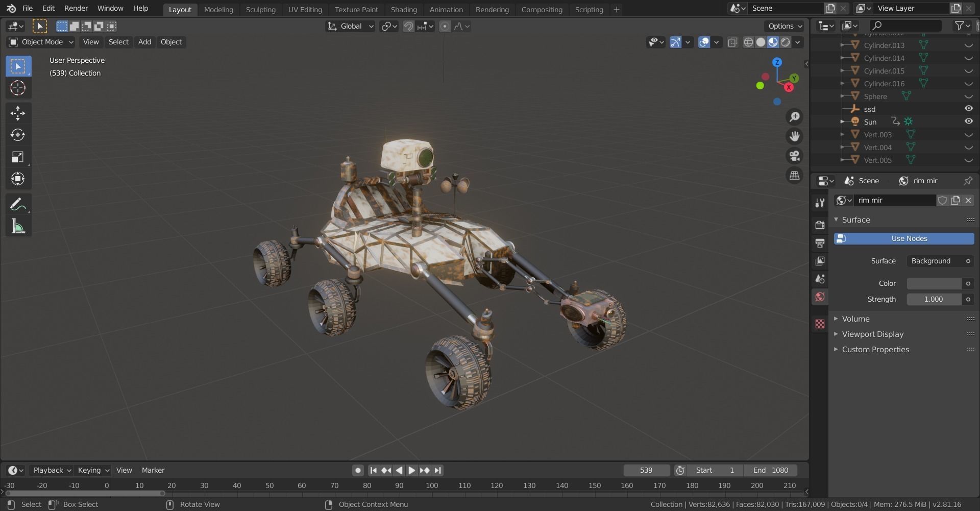Switch to rendered viewport shading
Screen dimensions: 980x511
786,42
